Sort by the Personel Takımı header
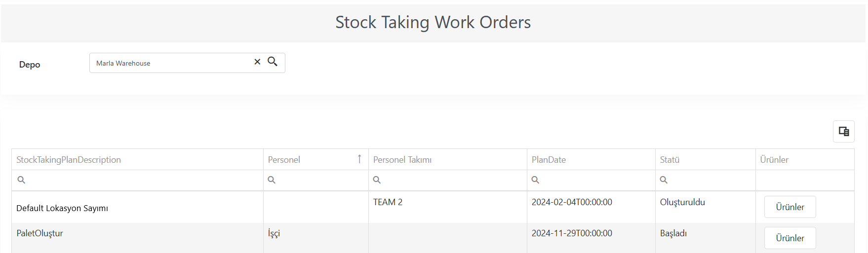Screen dimensions: 868x253 click(402, 160)
